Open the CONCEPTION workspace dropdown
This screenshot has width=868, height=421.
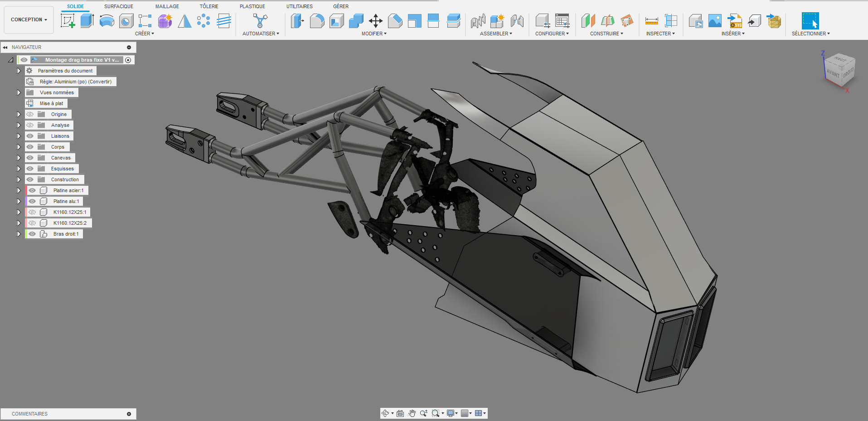pyautogui.click(x=29, y=19)
